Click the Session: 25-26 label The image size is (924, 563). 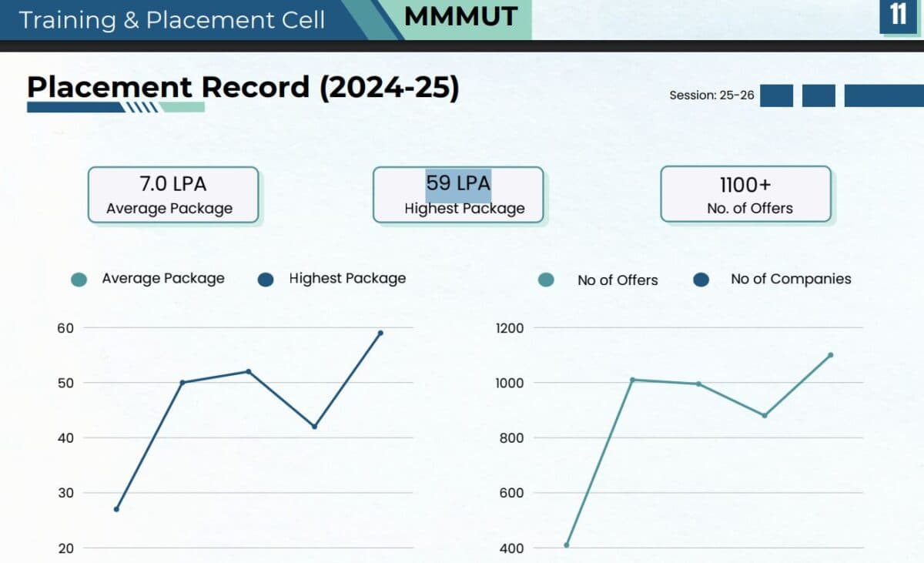(710, 95)
